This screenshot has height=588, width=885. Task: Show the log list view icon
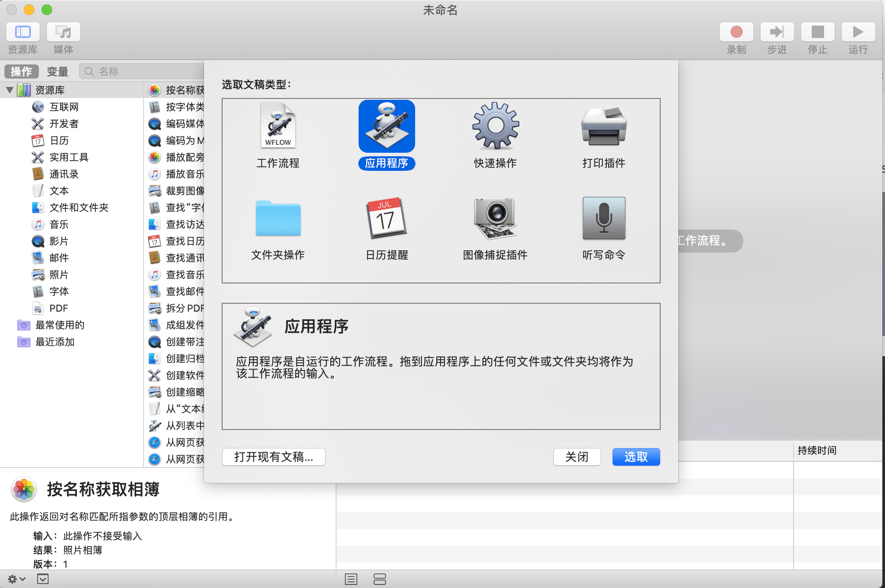coord(351,579)
